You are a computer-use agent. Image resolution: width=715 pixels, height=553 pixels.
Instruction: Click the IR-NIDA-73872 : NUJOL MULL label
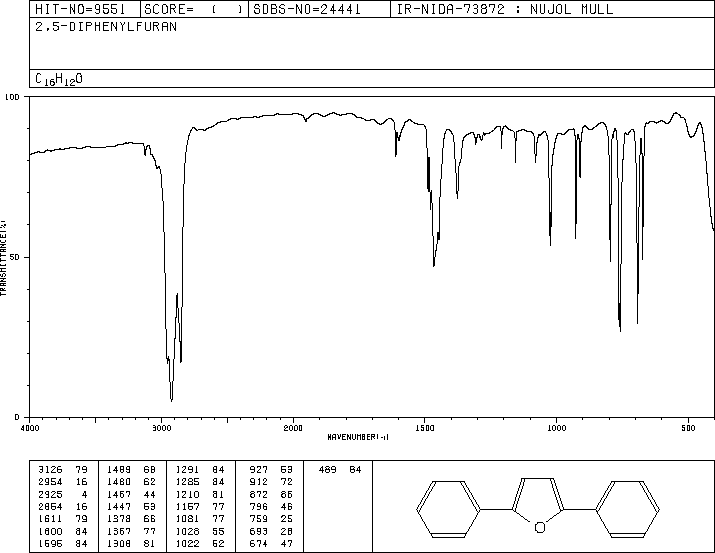(505, 9)
